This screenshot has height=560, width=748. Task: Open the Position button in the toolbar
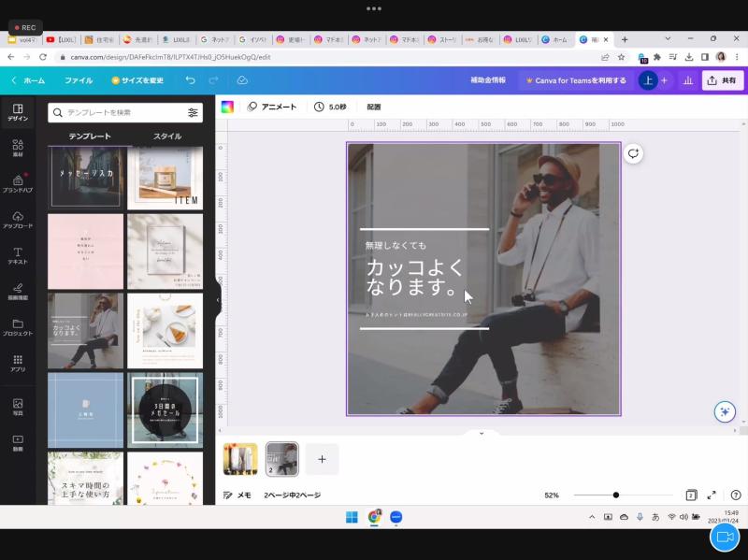coord(373,107)
